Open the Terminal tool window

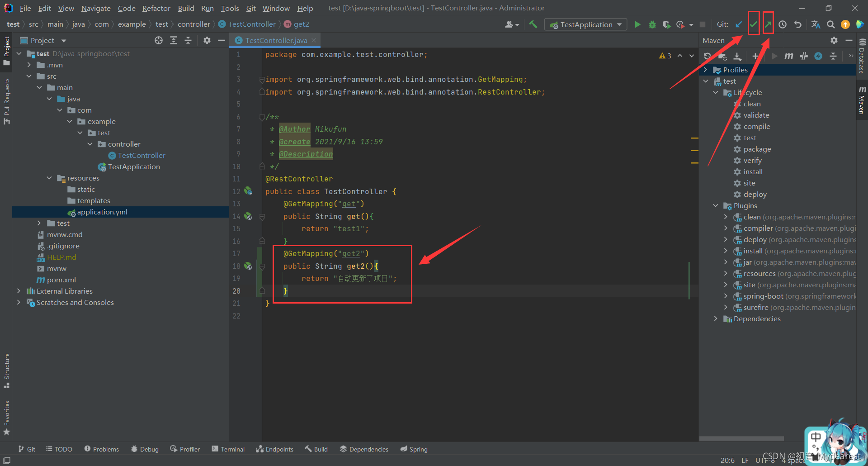coord(228,449)
